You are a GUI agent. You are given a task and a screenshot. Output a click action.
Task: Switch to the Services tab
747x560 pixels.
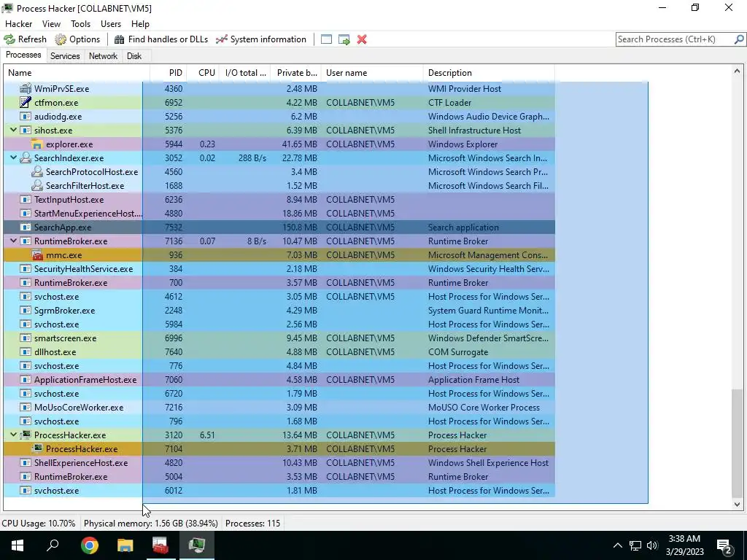(x=65, y=55)
